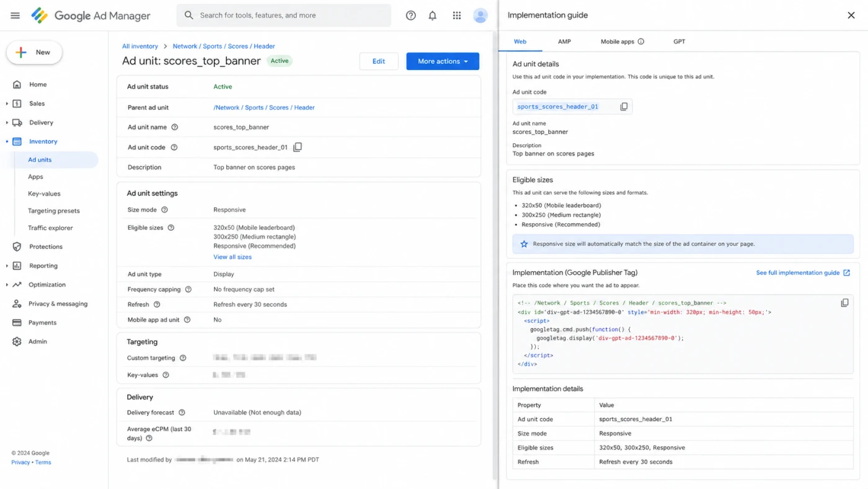The height and width of the screenshot is (489, 868).
Task: Click View all sizes link
Action: [x=232, y=257]
